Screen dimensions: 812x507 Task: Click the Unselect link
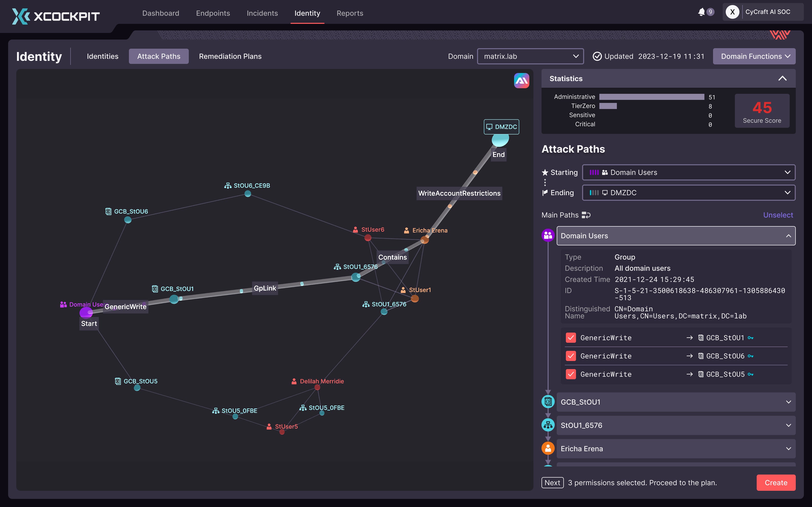point(778,215)
